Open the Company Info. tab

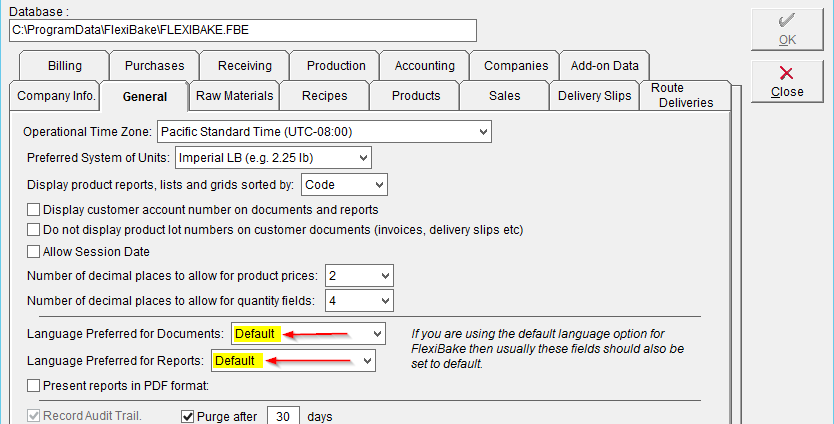pyautogui.click(x=56, y=96)
